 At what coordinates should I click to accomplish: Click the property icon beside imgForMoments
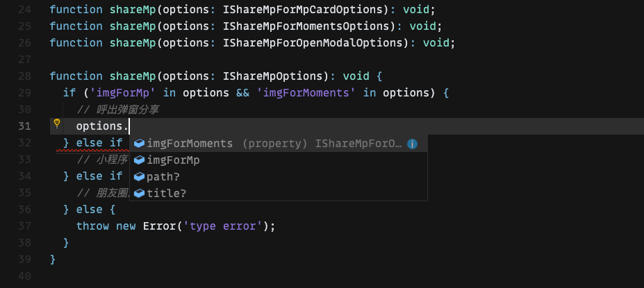coord(140,144)
